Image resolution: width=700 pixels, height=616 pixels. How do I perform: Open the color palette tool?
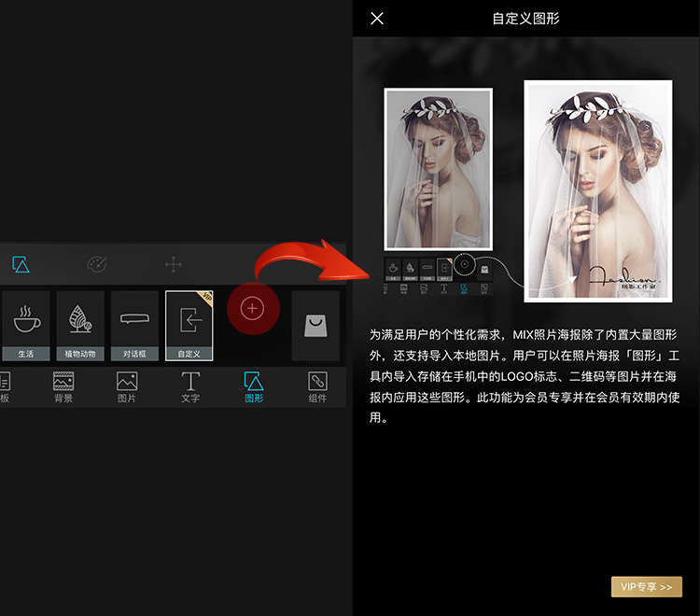click(97, 264)
